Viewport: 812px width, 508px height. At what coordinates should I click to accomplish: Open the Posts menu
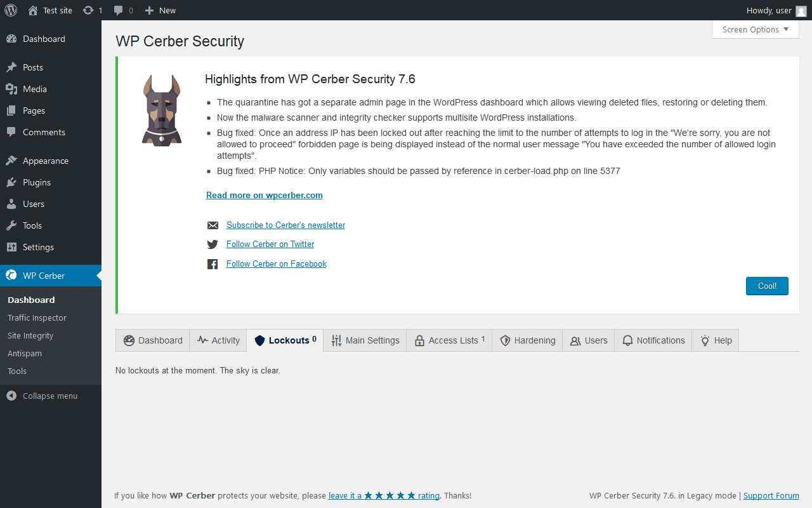[x=51, y=67]
